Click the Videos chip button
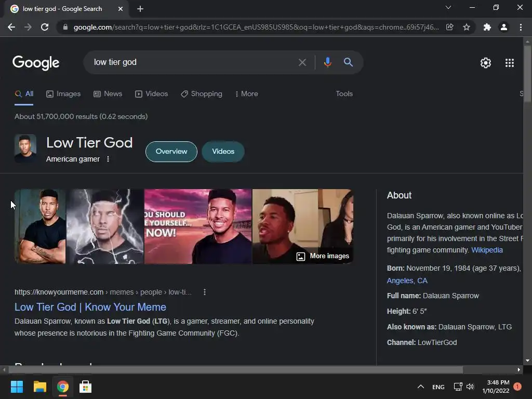This screenshot has height=399, width=532. [x=223, y=152]
